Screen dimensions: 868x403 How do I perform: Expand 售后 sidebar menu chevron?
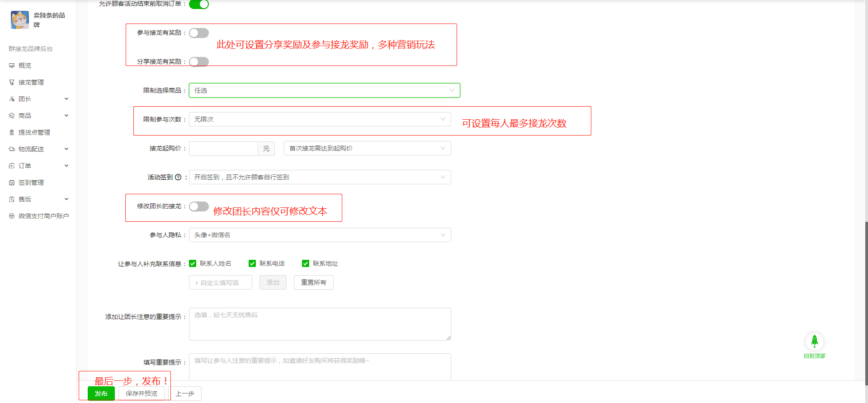click(66, 199)
